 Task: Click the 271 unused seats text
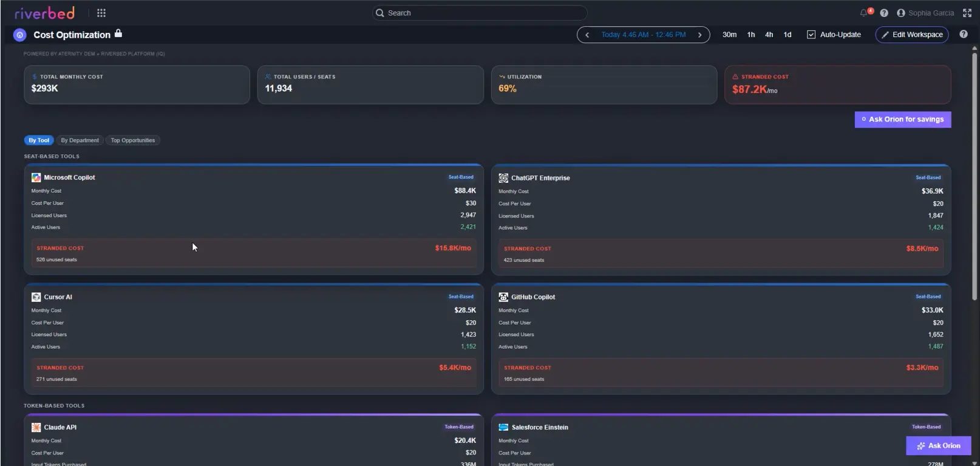click(56, 379)
